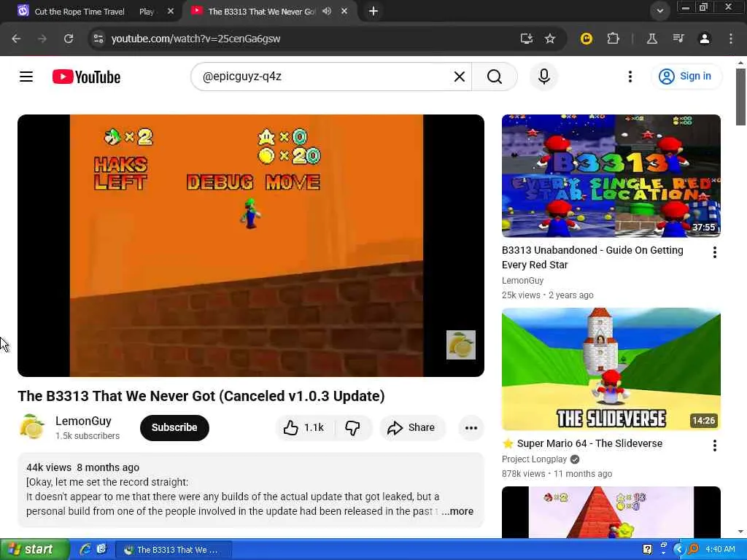Click the video title text

(201, 396)
